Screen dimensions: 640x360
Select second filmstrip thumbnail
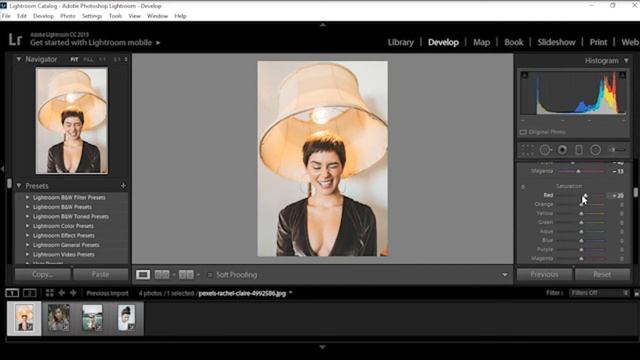(x=58, y=318)
